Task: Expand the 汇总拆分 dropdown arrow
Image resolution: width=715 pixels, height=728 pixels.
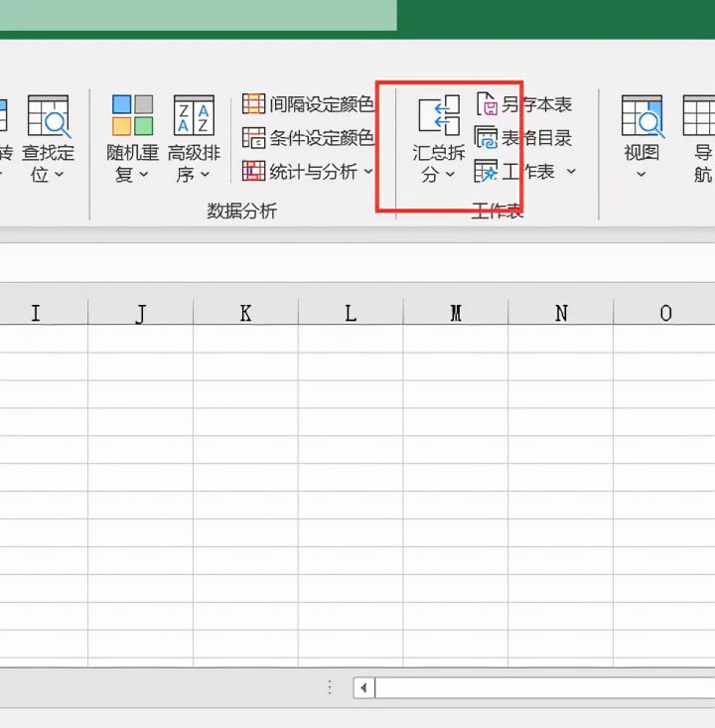Action: 451,174
